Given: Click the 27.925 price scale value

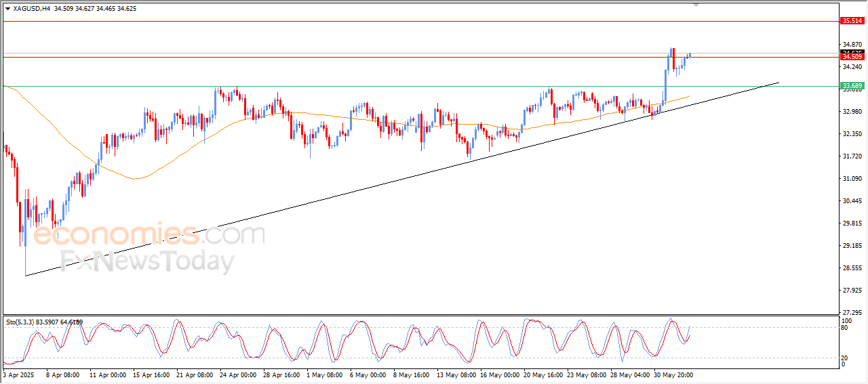Looking at the screenshot, I should (852, 291).
